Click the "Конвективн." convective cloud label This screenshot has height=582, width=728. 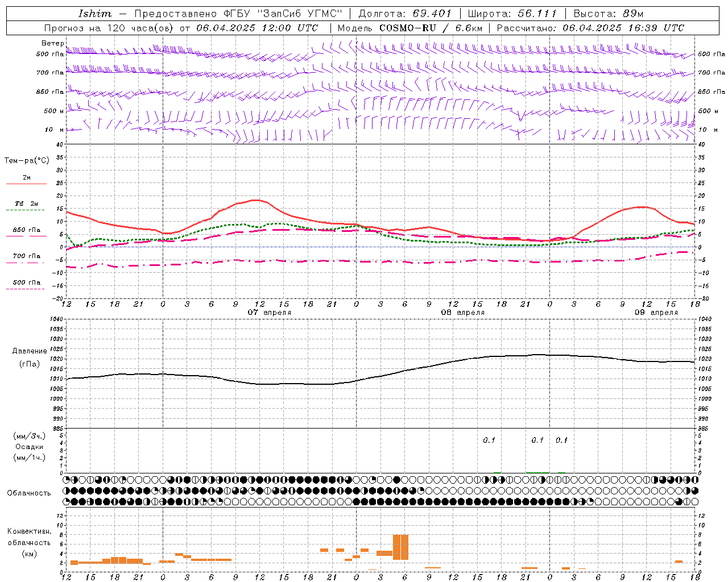[30, 531]
